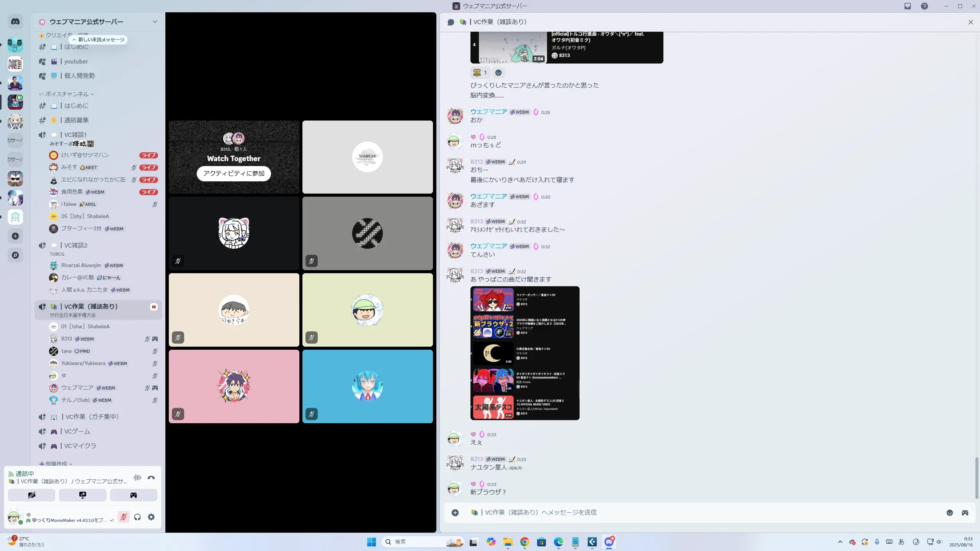Collapse the ボイスチャンネル category
The width and height of the screenshot is (980, 551).
67,94
